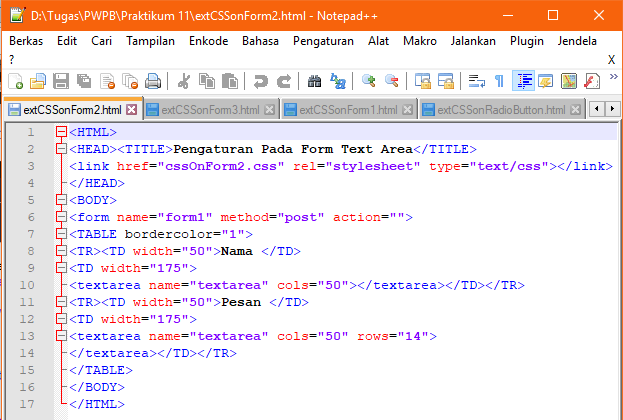This screenshot has height=420, width=623.
Task: Open the Replace dialog icon
Action: point(337,81)
